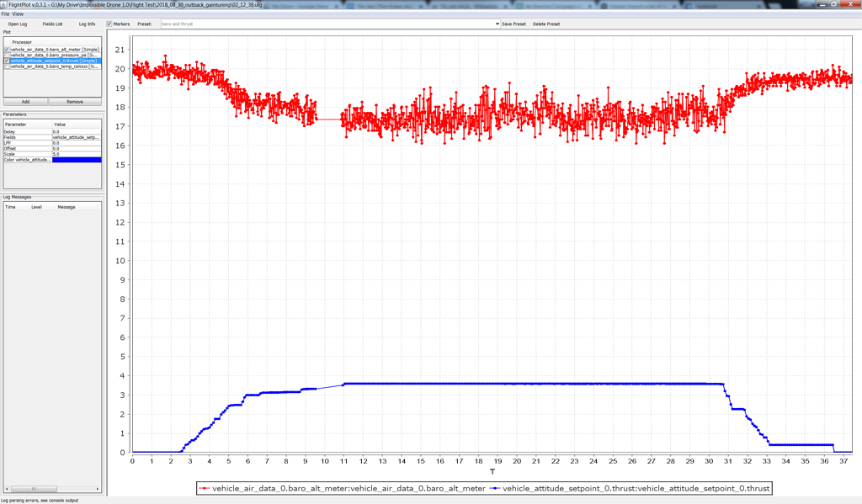Open the File menu

(x=5, y=14)
